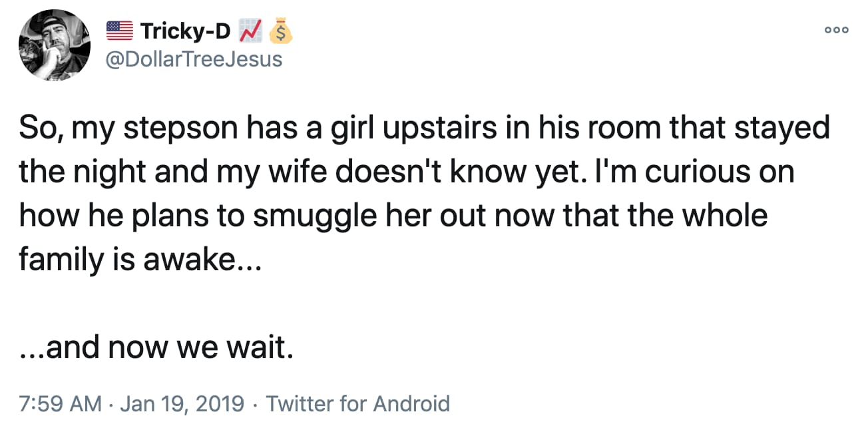Open the Twitter for Android source link
868x438 pixels.
click(358, 403)
